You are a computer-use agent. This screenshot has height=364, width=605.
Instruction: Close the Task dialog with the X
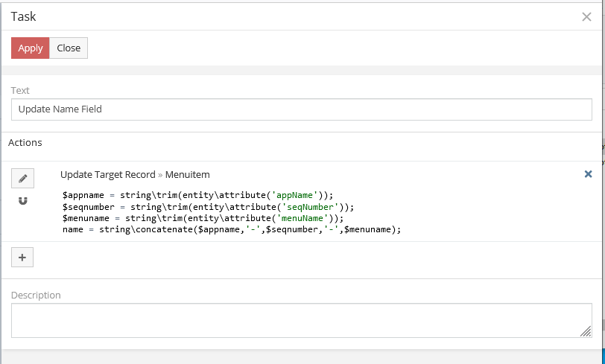click(586, 16)
